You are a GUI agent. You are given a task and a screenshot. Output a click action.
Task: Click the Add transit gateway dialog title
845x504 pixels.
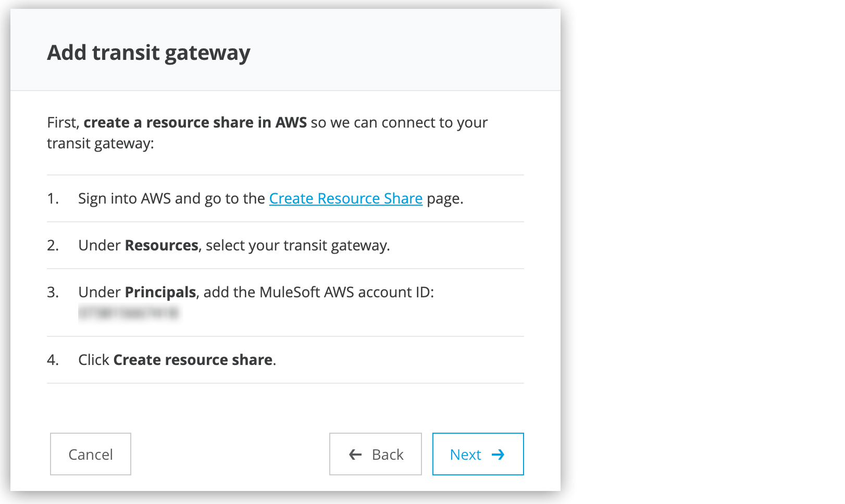[x=148, y=52]
